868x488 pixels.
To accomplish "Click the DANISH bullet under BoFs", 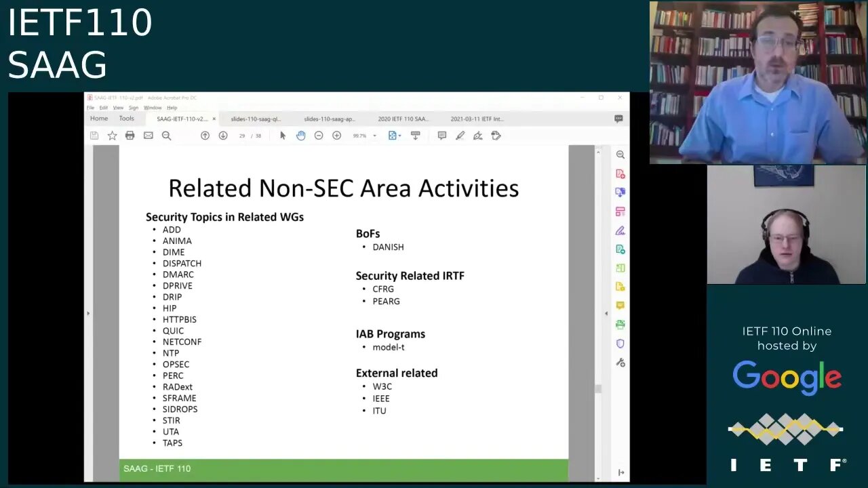I will [388, 247].
